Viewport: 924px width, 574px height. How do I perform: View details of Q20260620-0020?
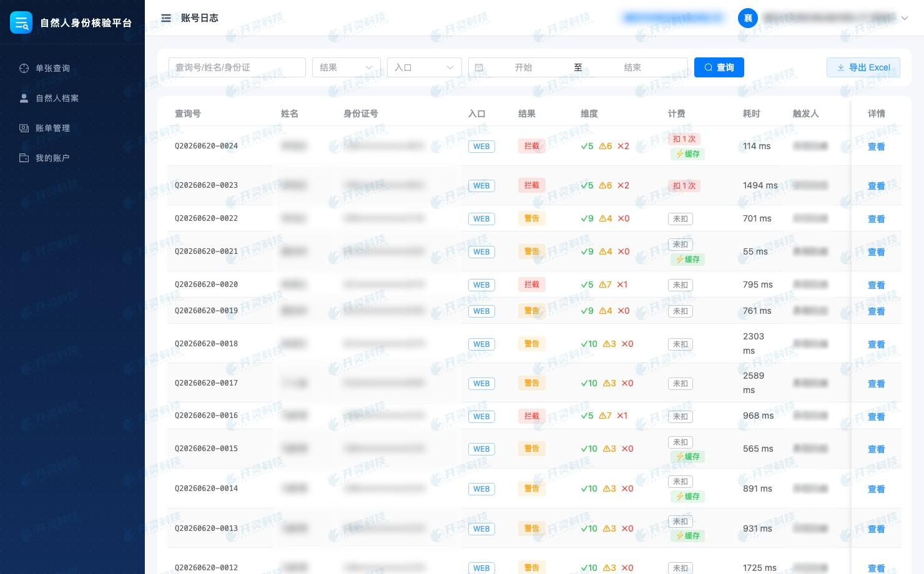point(877,285)
